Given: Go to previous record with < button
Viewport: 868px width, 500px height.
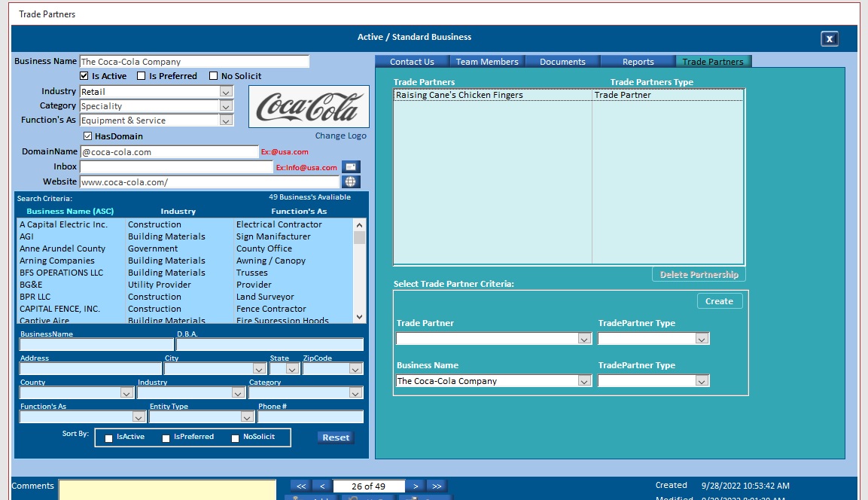Looking at the screenshot, I should tap(321, 486).
